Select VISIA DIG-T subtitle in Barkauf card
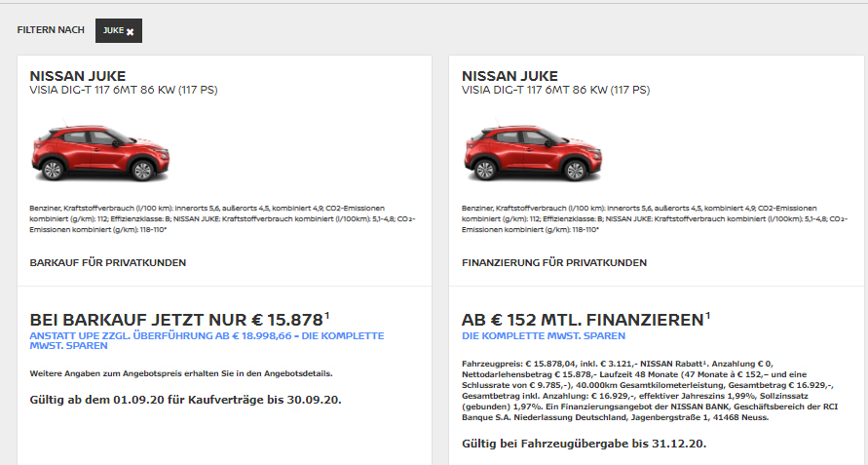The height and width of the screenshot is (465, 868). tap(124, 90)
